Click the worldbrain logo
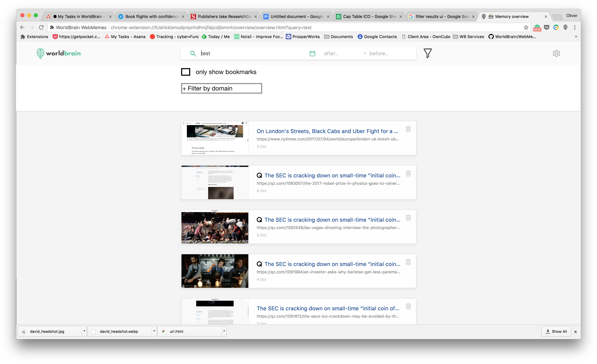Viewport: 597px width, 364px height. coord(59,53)
